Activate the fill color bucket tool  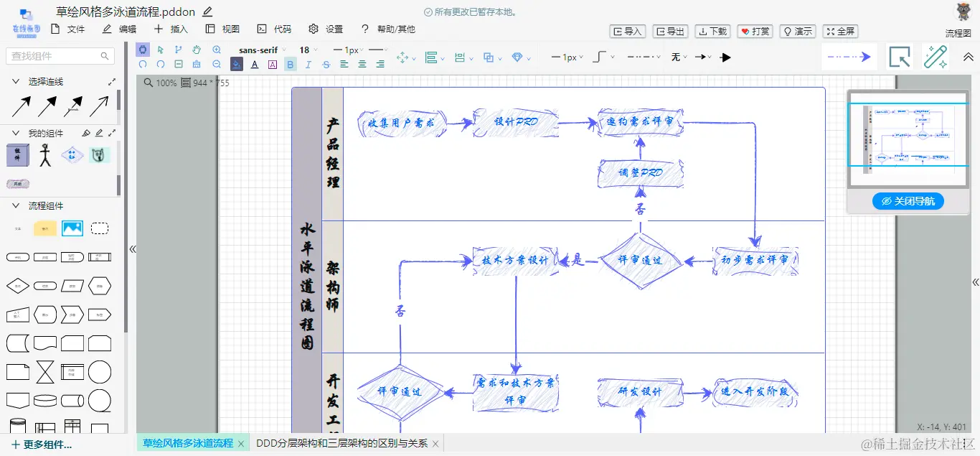(236, 64)
